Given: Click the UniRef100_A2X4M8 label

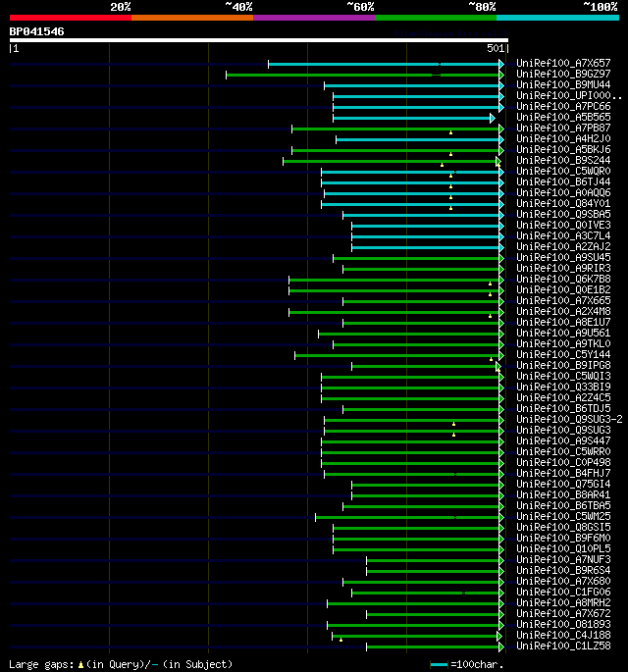Looking at the screenshot, I should coord(563,312).
